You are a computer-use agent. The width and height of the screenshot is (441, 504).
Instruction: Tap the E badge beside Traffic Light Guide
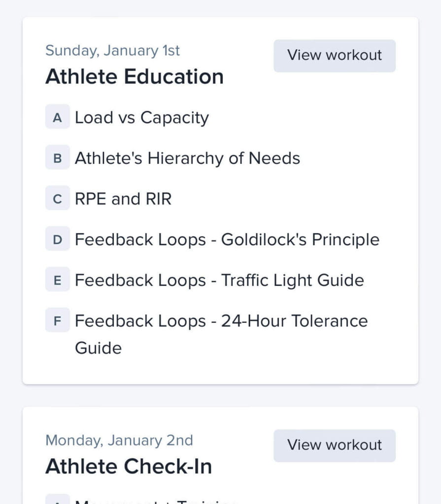coord(58,281)
